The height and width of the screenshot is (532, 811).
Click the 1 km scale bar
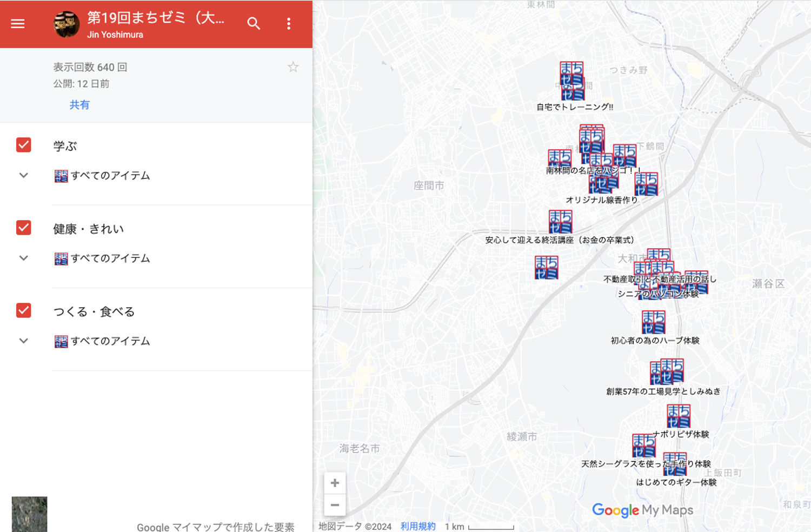(479, 527)
